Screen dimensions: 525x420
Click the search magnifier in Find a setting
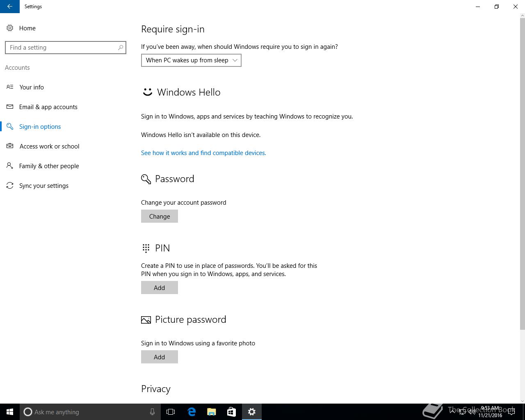(x=121, y=48)
